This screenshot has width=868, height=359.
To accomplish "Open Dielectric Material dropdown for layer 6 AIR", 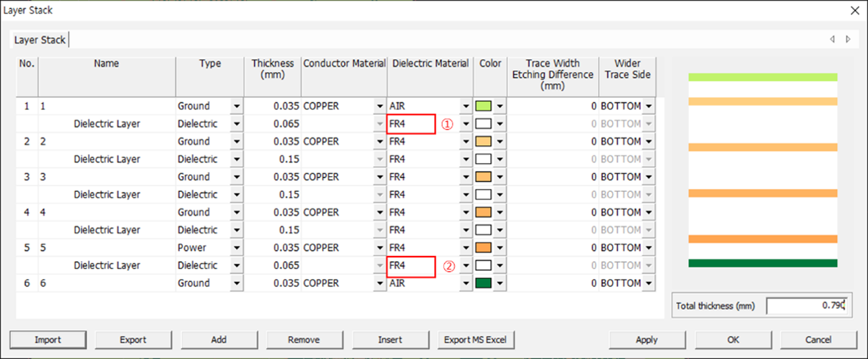I will coord(466,283).
